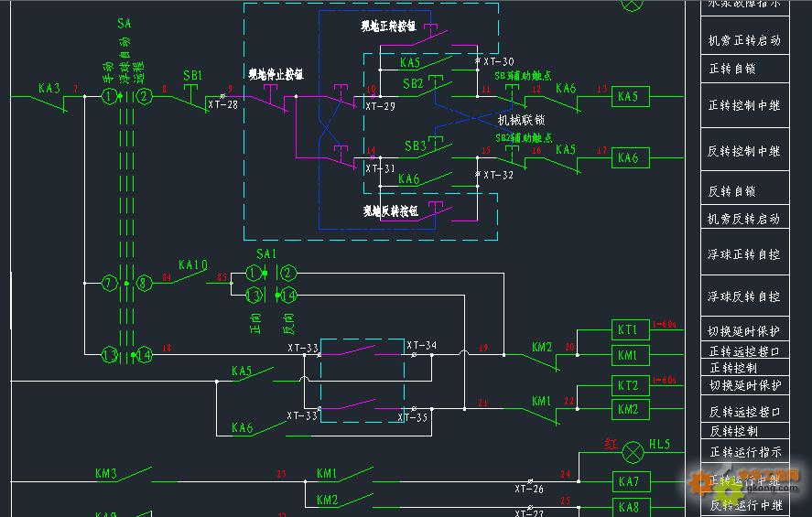
Task: Select SA switch terminal circle 2 before wire 8
Action: [x=144, y=96]
